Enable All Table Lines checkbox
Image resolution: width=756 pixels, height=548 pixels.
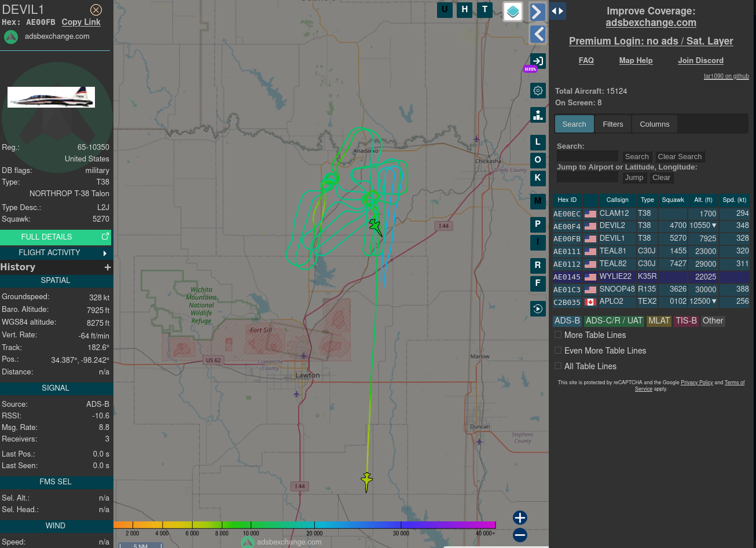tap(558, 366)
